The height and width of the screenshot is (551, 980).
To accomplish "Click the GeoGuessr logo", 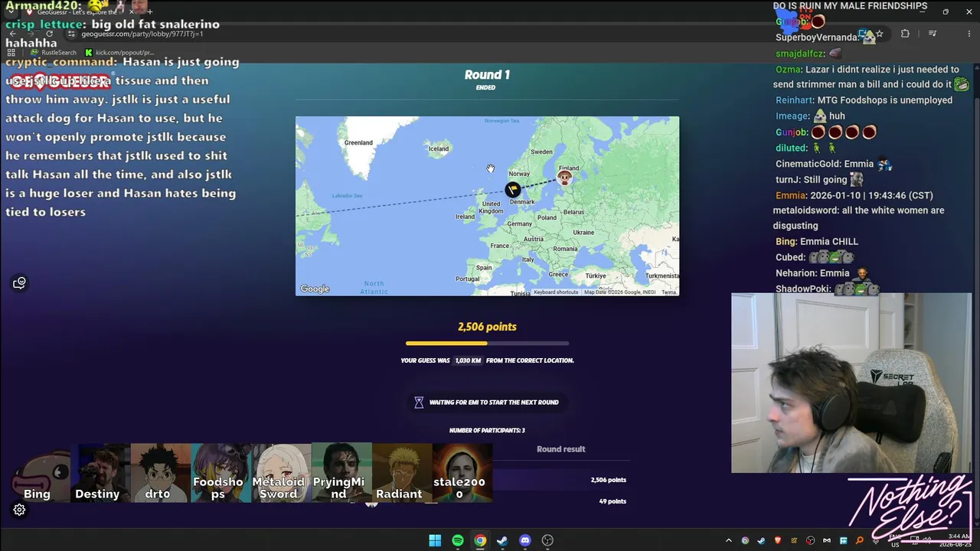I will click(60, 80).
